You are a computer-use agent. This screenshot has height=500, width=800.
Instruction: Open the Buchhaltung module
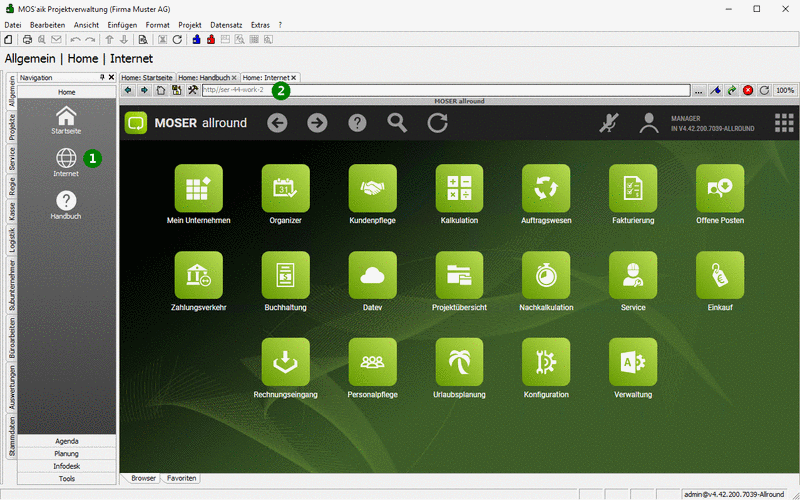click(x=285, y=275)
